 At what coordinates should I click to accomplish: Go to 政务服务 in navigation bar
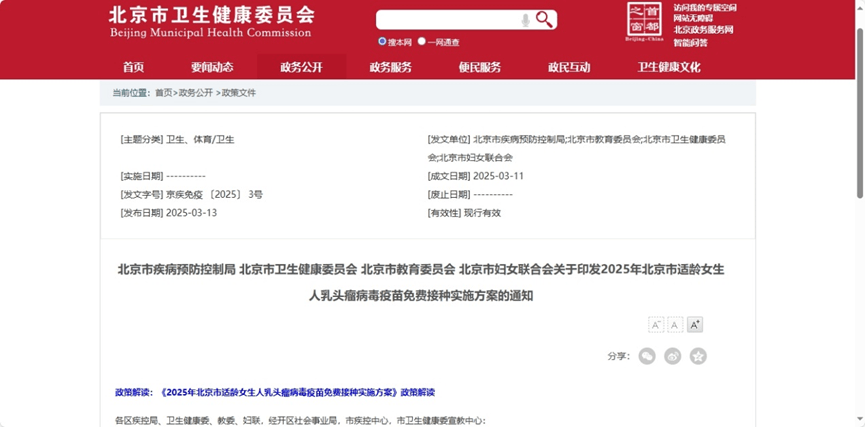point(390,67)
